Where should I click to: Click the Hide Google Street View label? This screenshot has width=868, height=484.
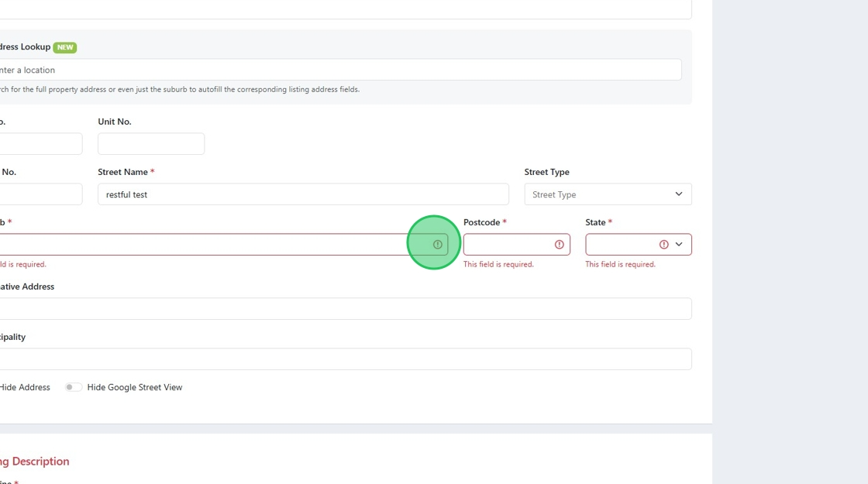coord(135,387)
